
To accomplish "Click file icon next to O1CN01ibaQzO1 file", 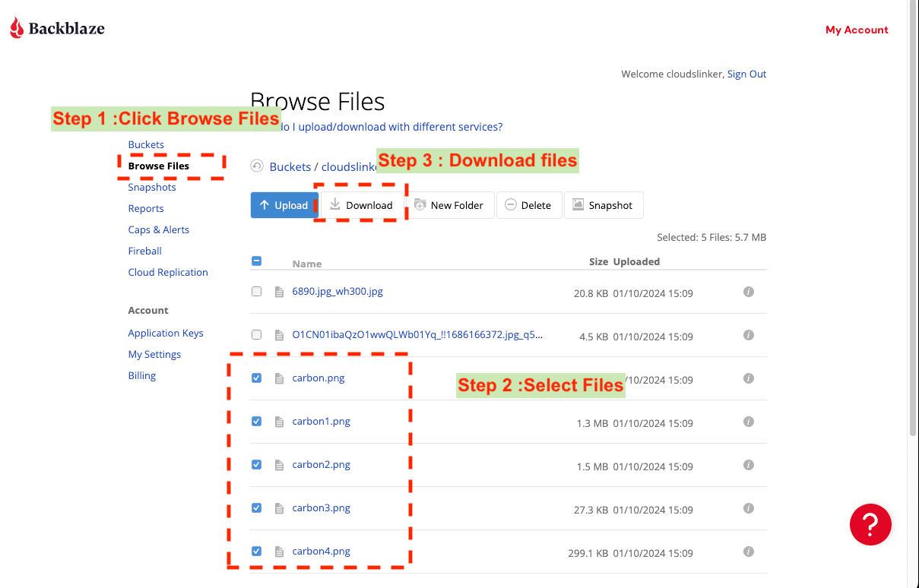I will pyautogui.click(x=279, y=335).
